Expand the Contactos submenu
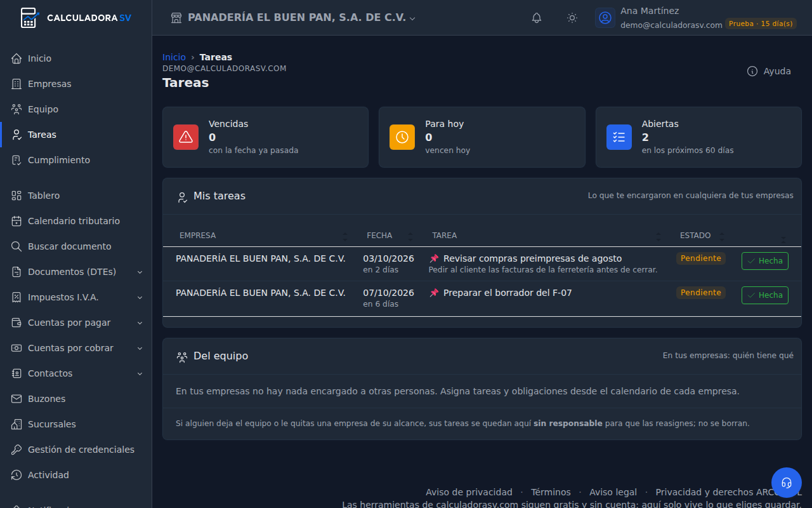The image size is (812, 508). click(140, 373)
